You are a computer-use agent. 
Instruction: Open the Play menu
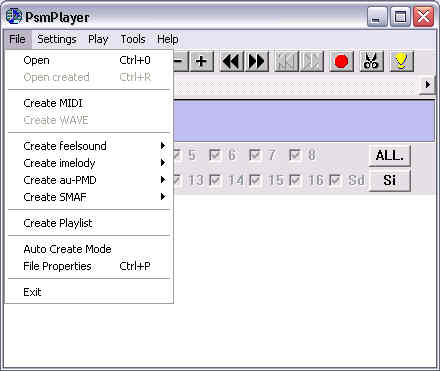point(98,39)
